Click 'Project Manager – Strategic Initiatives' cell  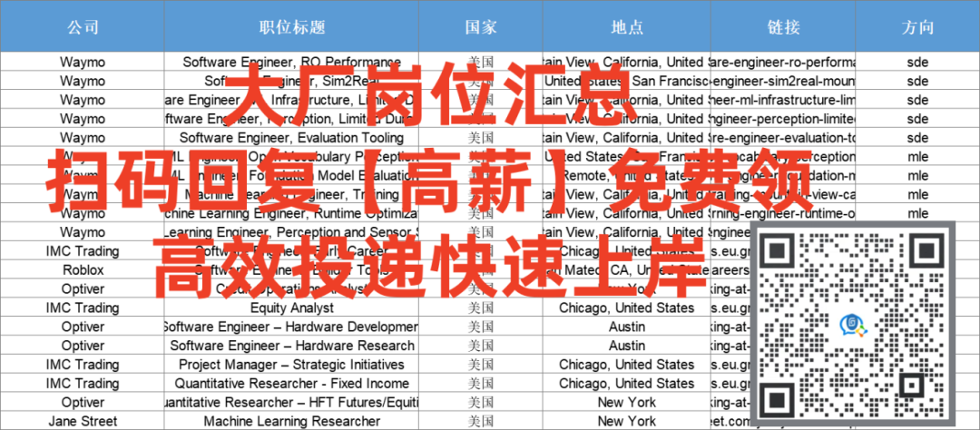coord(292,365)
